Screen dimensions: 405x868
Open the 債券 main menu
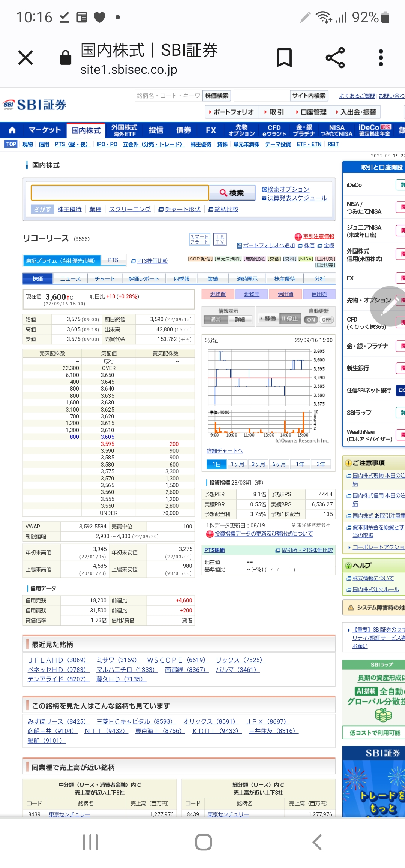pos(184,130)
